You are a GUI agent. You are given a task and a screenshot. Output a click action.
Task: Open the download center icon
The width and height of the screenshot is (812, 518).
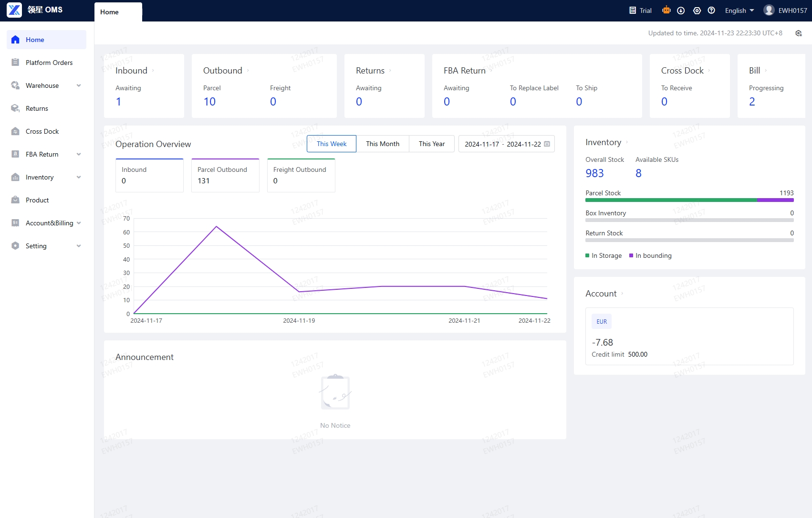tap(681, 11)
